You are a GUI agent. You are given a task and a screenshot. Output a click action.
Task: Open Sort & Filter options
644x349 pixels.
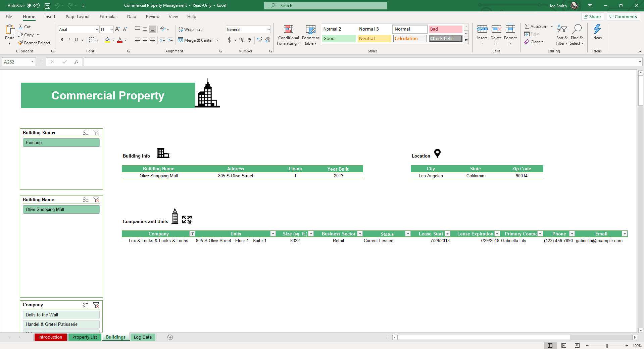coord(562,35)
